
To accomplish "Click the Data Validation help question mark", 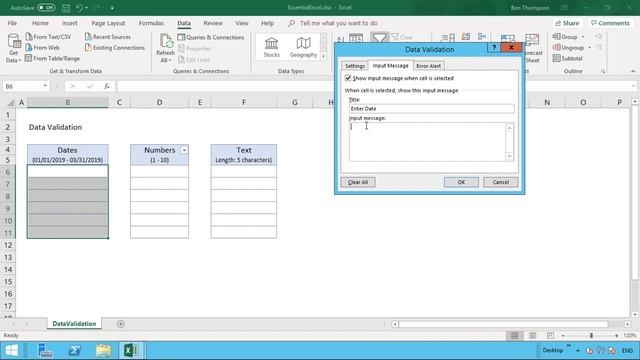I will tap(494, 48).
